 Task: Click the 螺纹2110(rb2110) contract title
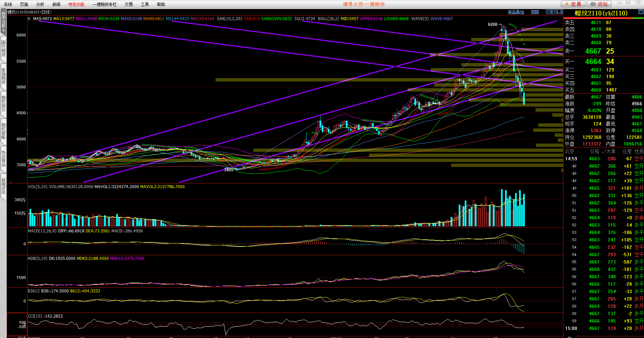(601, 13)
